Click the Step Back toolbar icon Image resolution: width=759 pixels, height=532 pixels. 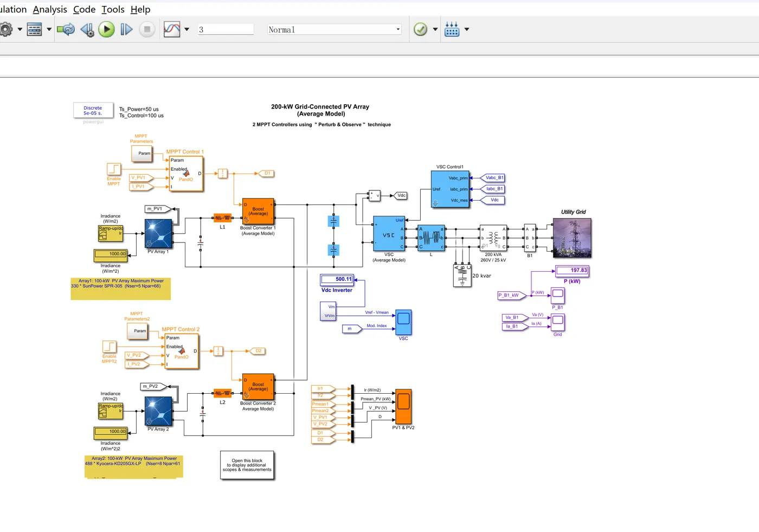87,29
